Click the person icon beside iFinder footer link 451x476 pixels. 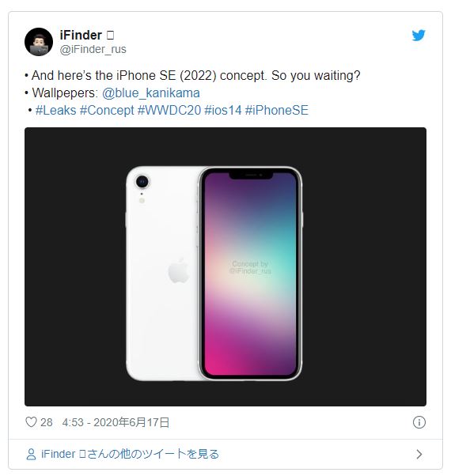click(x=31, y=455)
